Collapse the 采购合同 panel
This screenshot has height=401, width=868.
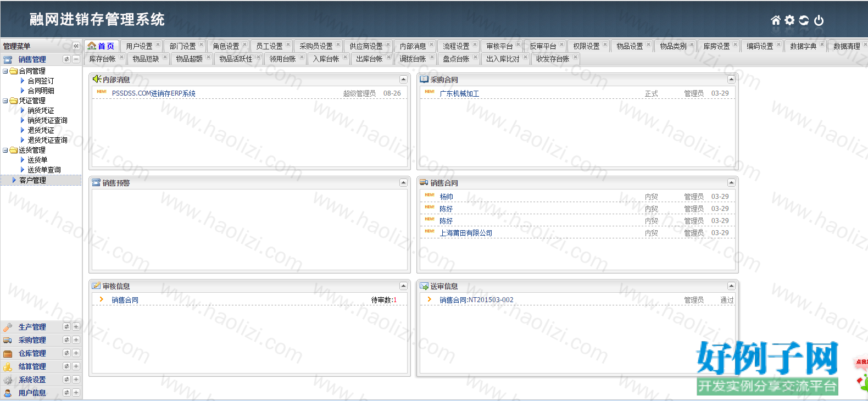[x=731, y=79]
